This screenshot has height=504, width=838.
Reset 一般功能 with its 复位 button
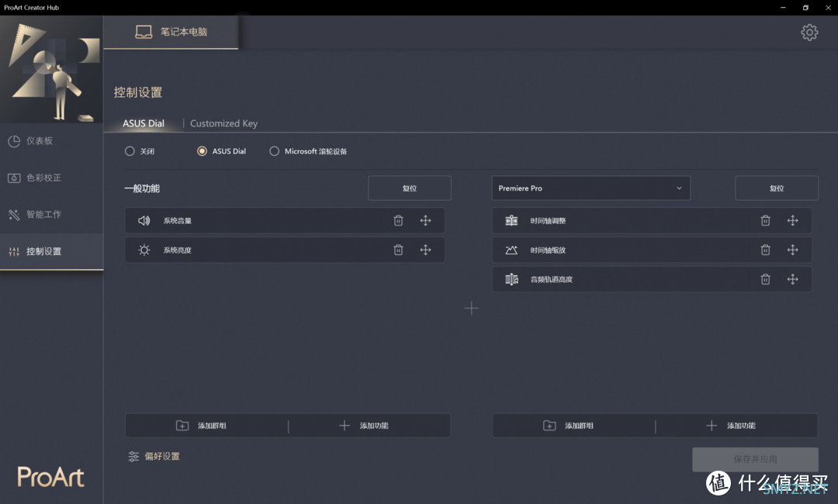click(410, 188)
